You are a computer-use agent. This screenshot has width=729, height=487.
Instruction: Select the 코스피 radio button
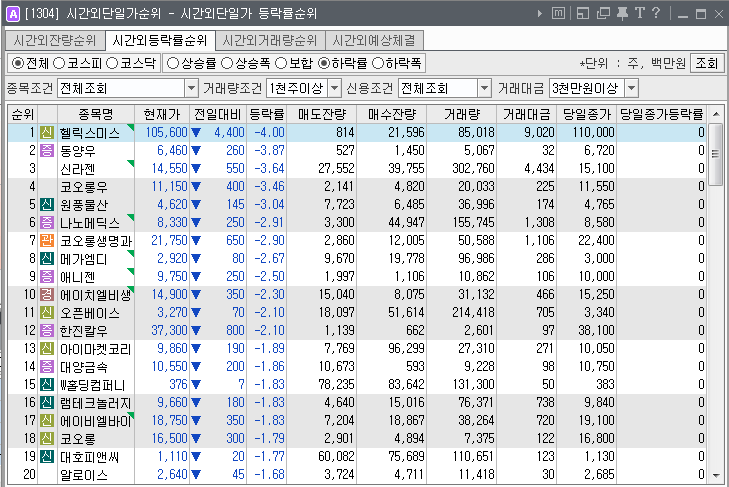(x=59, y=63)
